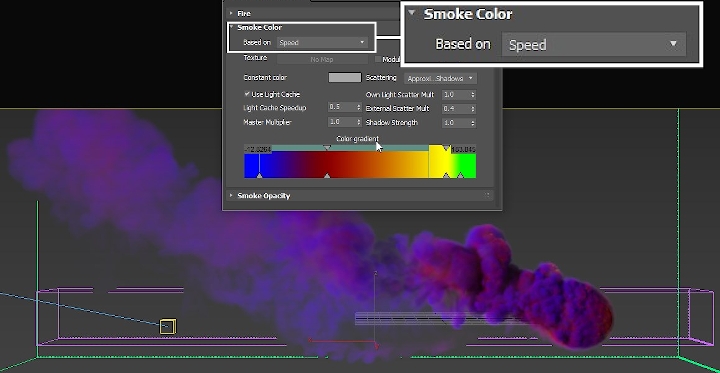Click the Light Cache Speedup spinner arrows
720x373 pixels.
(x=359, y=107)
